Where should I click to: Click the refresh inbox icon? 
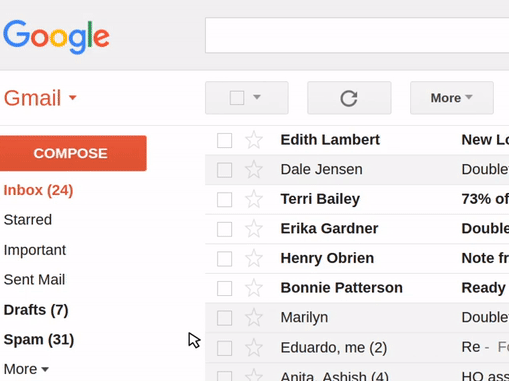[x=349, y=98]
